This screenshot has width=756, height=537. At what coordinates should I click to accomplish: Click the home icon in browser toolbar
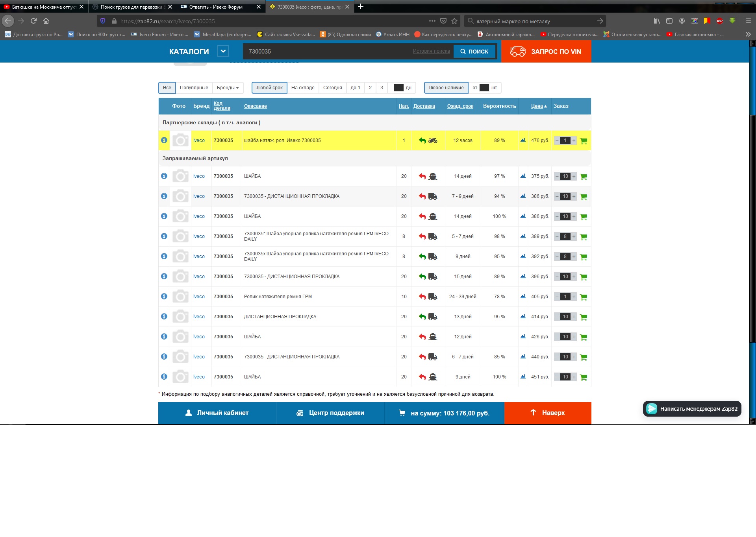click(x=46, y=21)
